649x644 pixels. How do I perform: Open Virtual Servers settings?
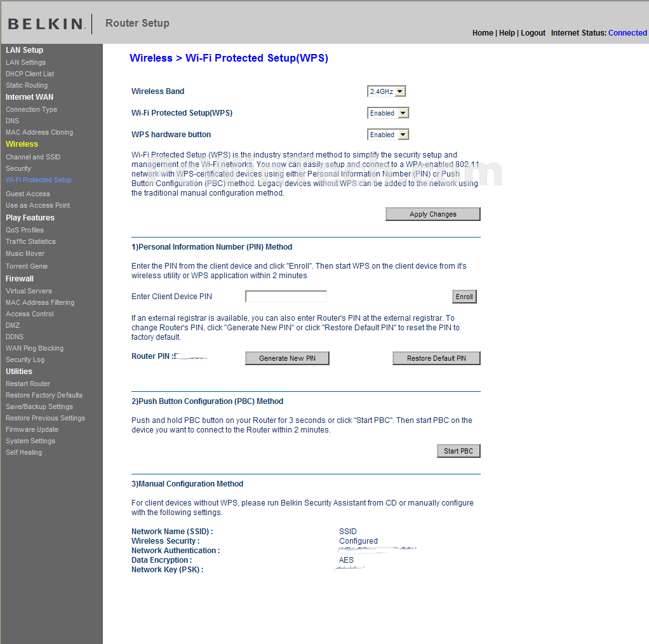pos(29,291)
